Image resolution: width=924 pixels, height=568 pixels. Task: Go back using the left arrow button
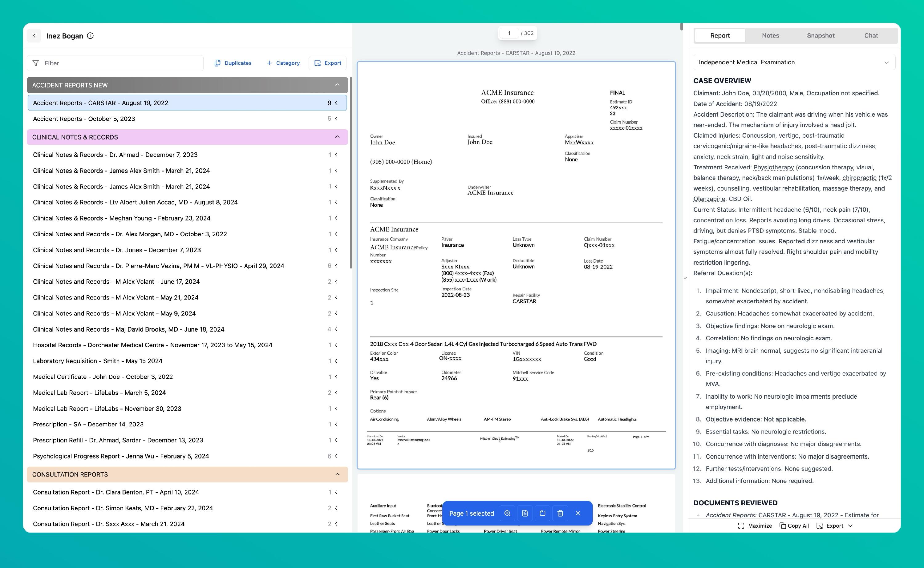tap(34, 36)
